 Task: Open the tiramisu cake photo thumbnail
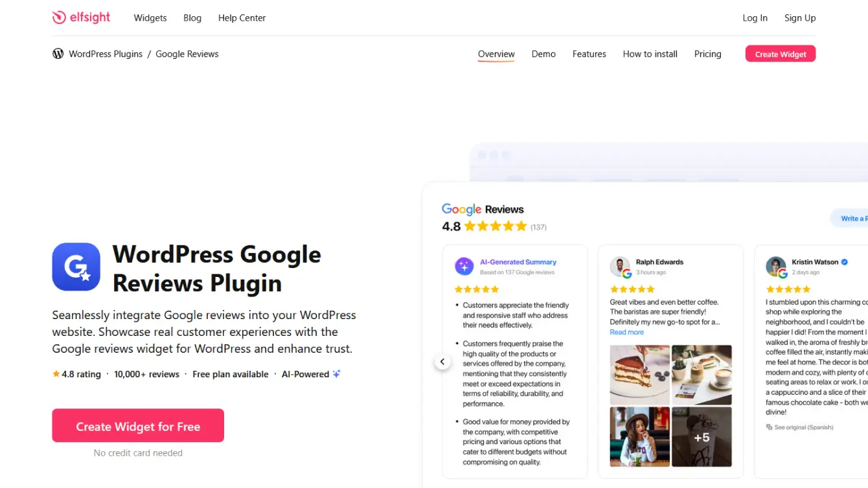640,375
